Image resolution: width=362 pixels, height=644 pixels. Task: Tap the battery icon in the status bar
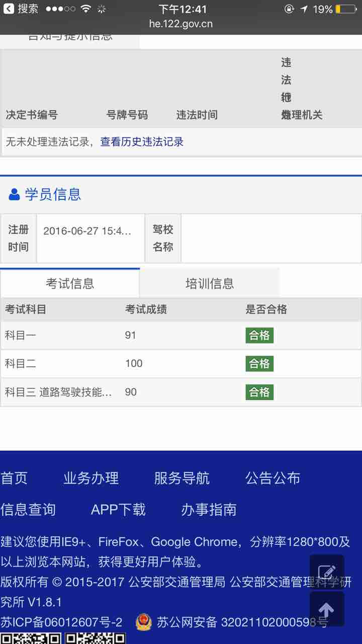click(346, 9)
